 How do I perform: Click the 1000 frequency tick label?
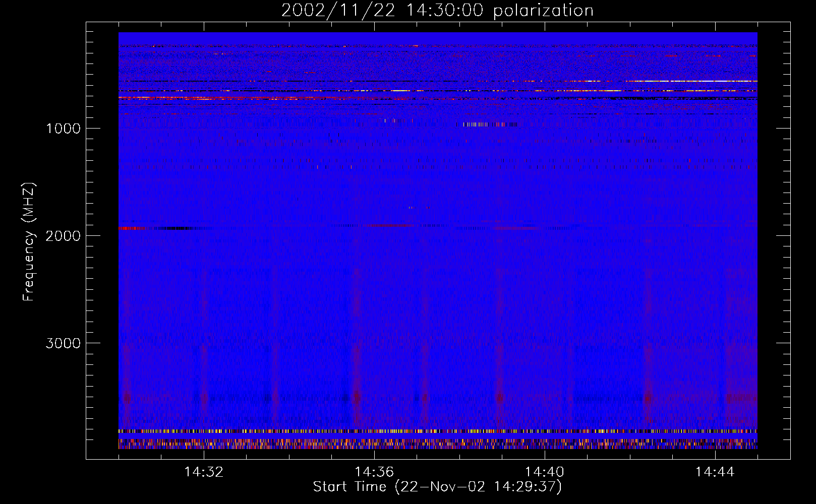[63, 129]
